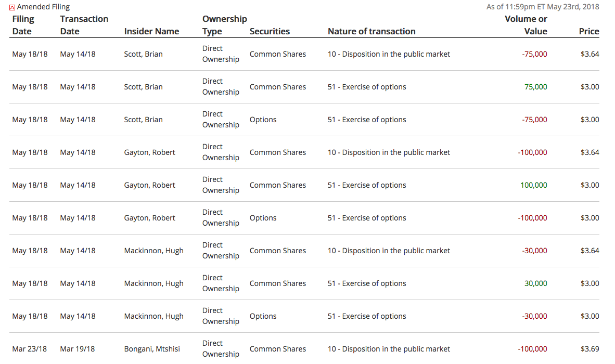This screenshot has height=364, width=615.
Task: Click the Securities column header
Action: [x=270, y=31]
